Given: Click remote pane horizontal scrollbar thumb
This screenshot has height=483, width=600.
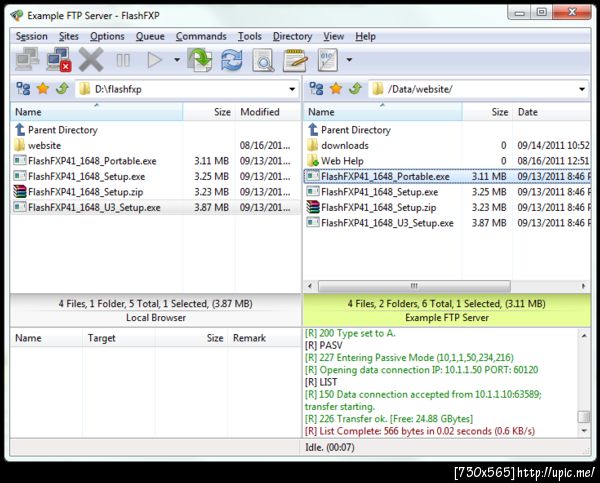Looking at the screenshot, I should 414,286.
